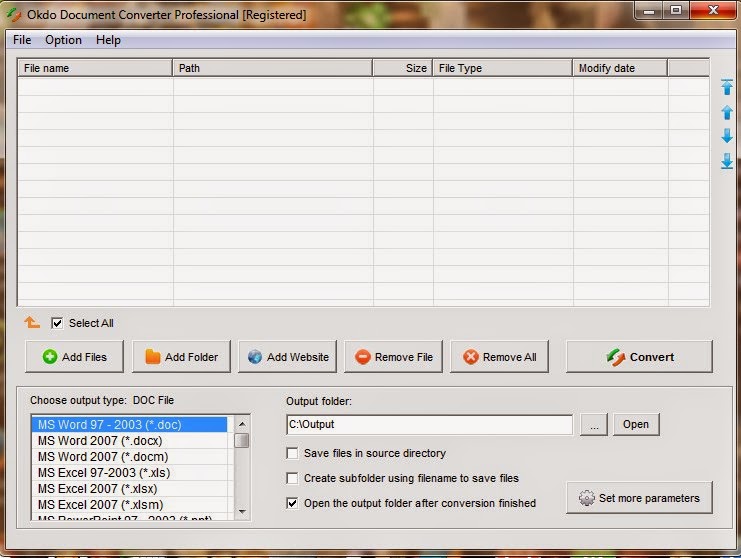Image resolution: width=741 pixels, height=558 pixels.
Task: Move selected file to top arrow icon
Action: (x=727, y=87)
